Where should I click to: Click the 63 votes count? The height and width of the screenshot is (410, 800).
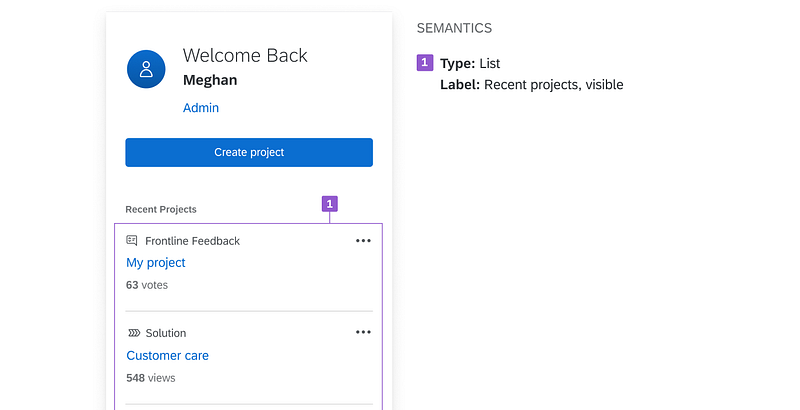[147, 285]
